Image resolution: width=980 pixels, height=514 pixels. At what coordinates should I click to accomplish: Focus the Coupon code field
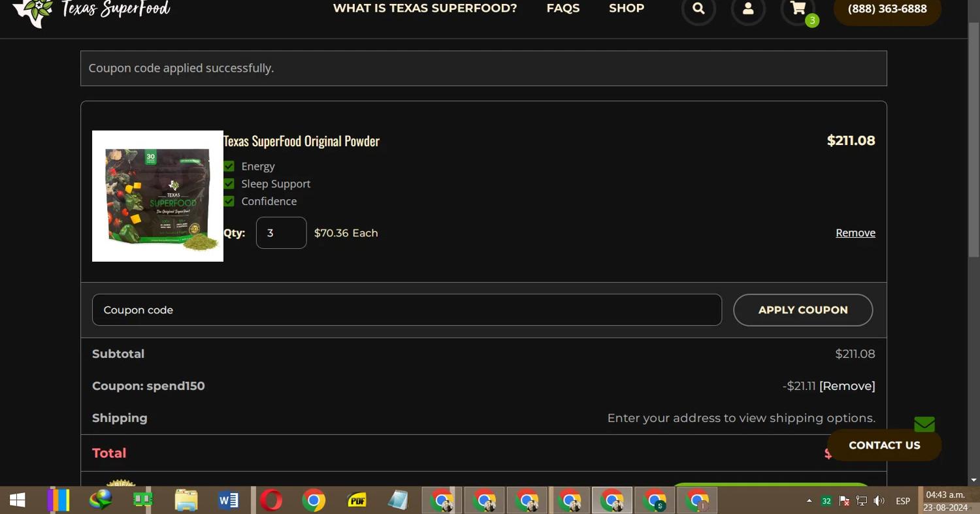point(407,310)
